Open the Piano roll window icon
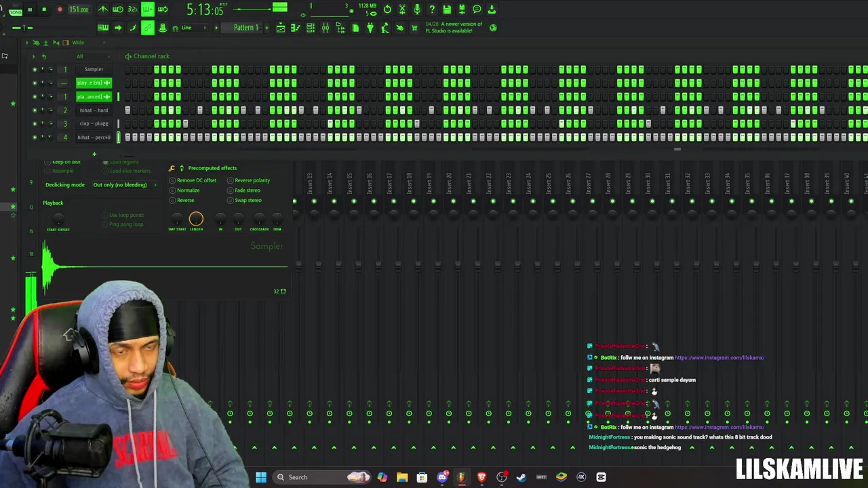Screen dimensions: 868x488 tap(296, 28)
